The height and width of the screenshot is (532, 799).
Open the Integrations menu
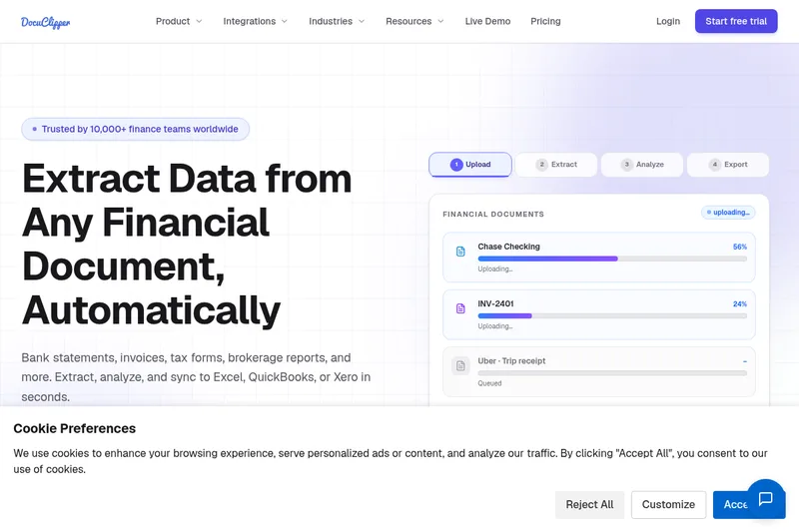coord(256,21)
